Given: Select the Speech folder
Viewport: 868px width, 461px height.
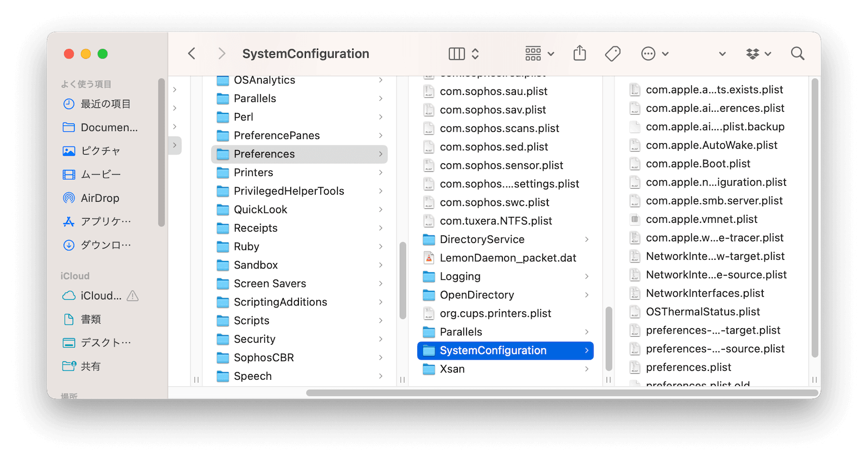Looking at the screenshot, I should point(299,376).
